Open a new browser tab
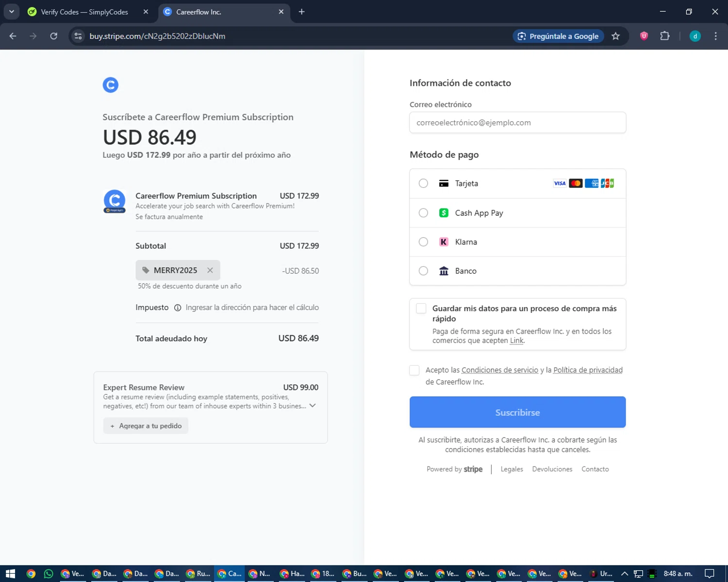Image resolution: width=728 pixels, height=582 pixels. coord(301,12)
